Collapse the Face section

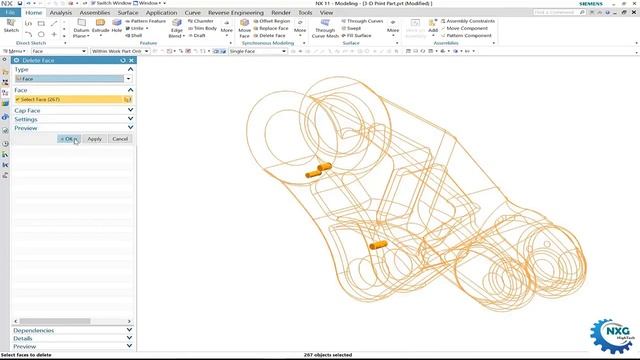click(x=130, y=90)
